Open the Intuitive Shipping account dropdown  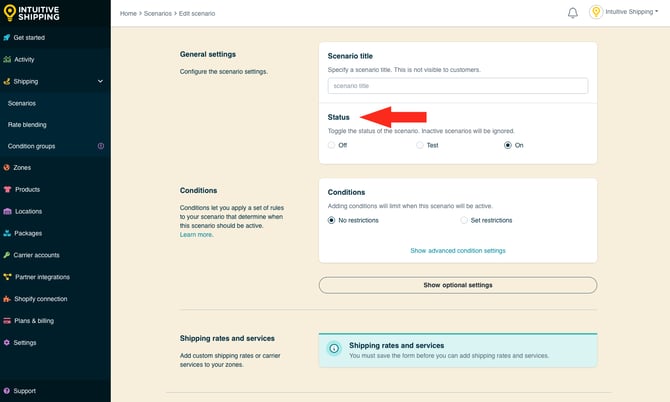coord(638,13)
